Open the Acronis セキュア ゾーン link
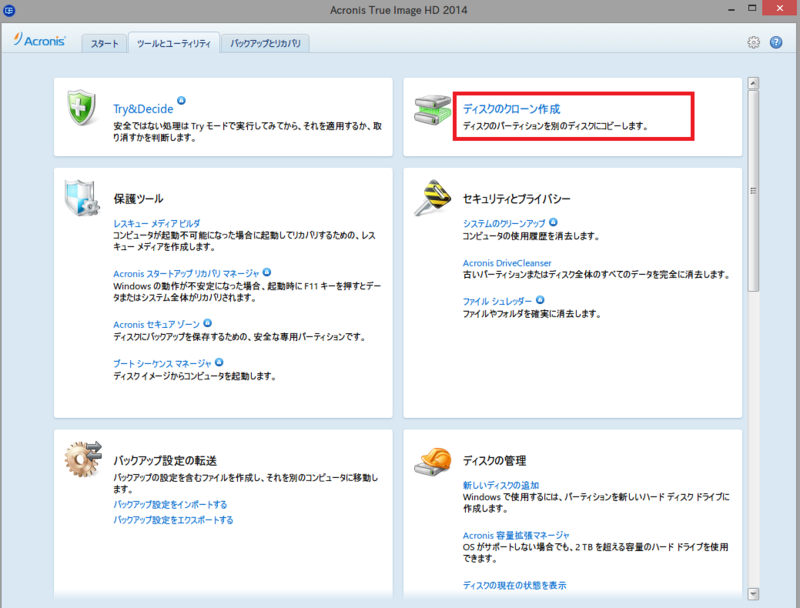 [157, 324]
